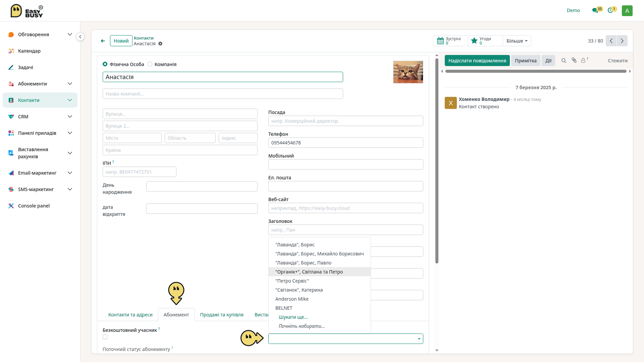Click the cat contact photo
The height and width of the screenshot is (362, 644).
pos(408,72)
